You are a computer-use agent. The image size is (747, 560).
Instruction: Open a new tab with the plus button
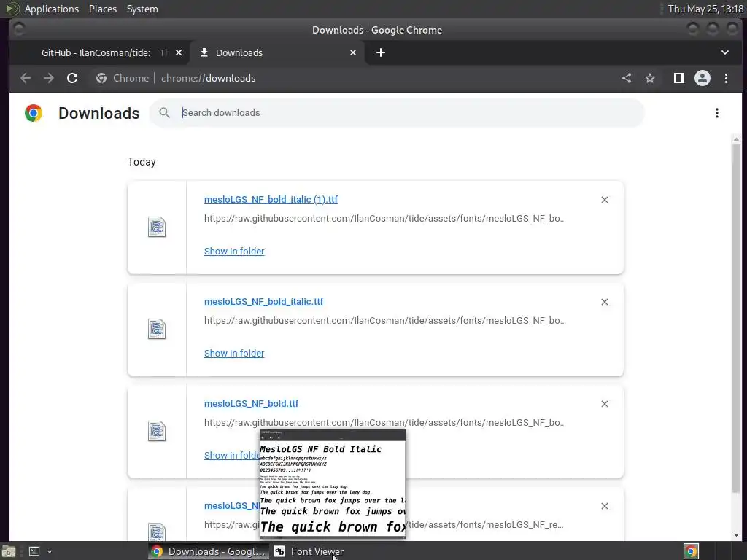pyautogui.click(x=381, y=52)
